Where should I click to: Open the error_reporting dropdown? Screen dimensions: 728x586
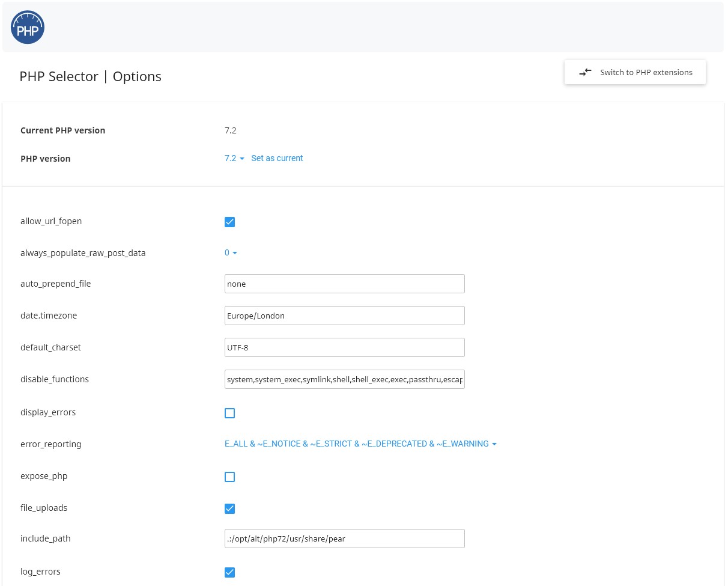pos(360,444)
